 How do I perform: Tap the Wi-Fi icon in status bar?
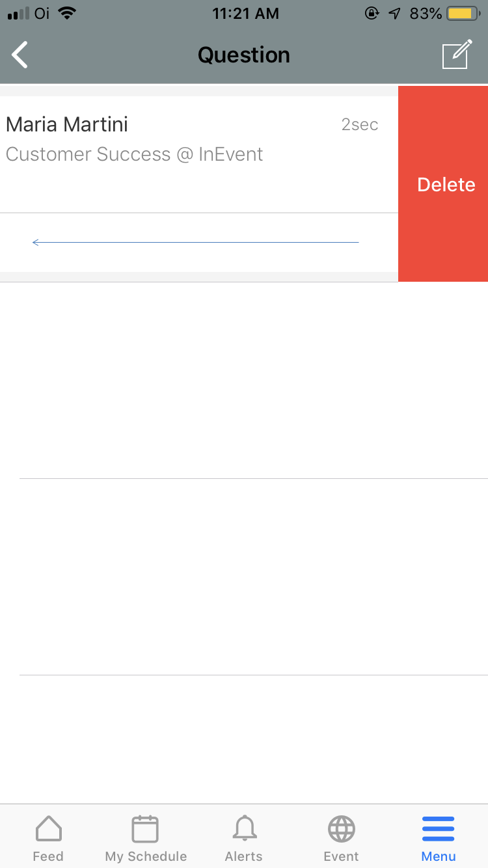click(x=66, y=13)
